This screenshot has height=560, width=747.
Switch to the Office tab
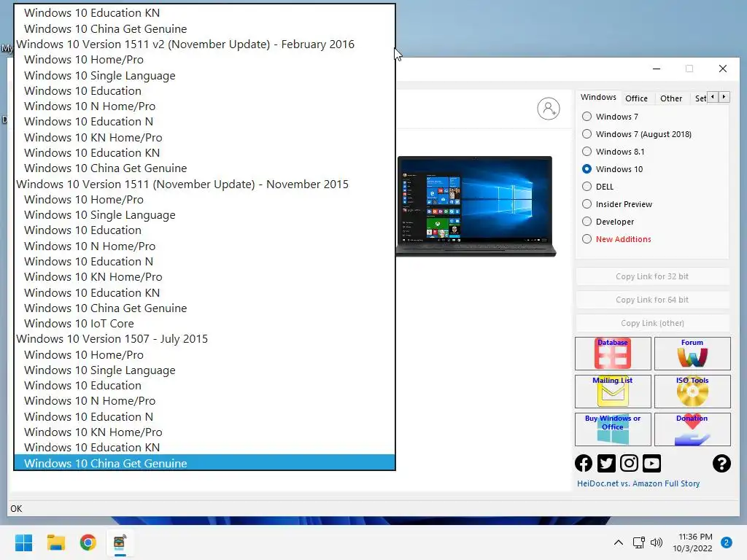pos(636,98)
